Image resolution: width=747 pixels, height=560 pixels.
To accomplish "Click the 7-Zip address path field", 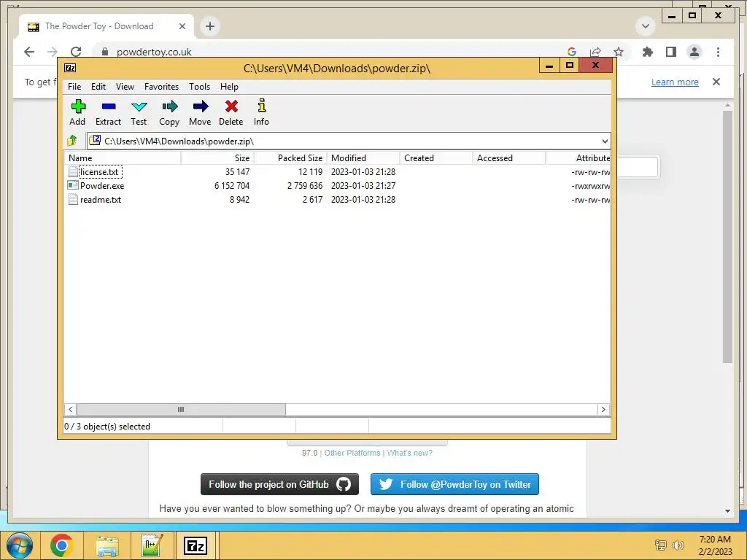I will pyautogui.click(x=348, y=141).
